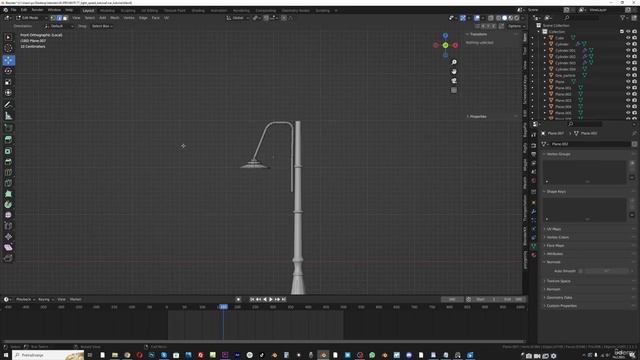Screen dimensions: 640x360
Task: Jump to the timeline start button
Action: (x=252, y=300)
